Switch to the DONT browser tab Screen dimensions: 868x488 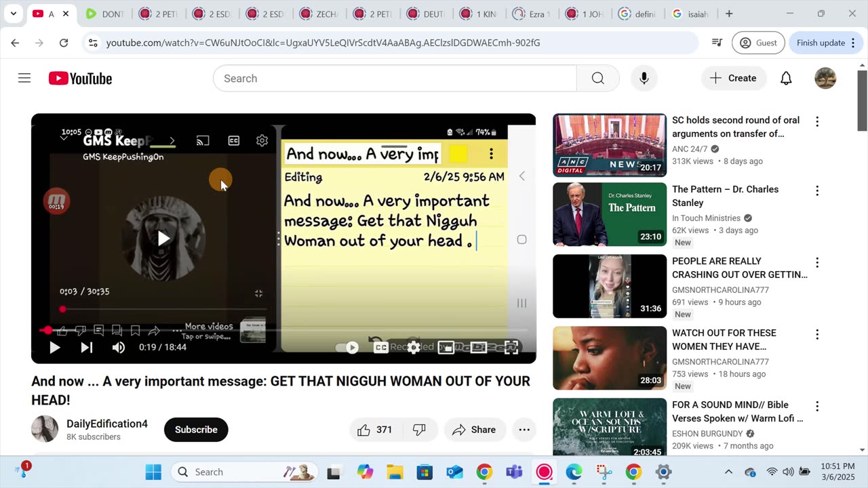click(x=106, y=14)
